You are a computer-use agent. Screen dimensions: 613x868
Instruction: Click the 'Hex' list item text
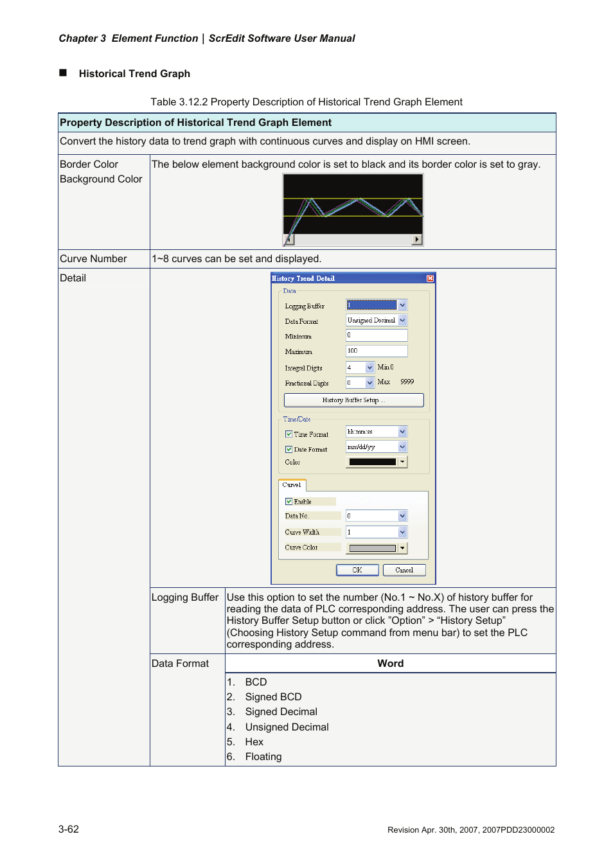254,742
